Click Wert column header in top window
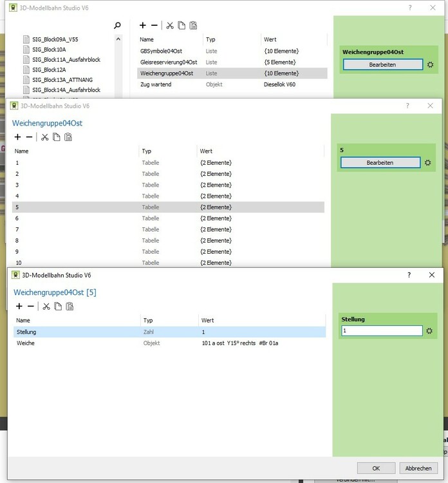Image resolution: width=448 pixels, height=483 pixels. (x=270, y=39)
